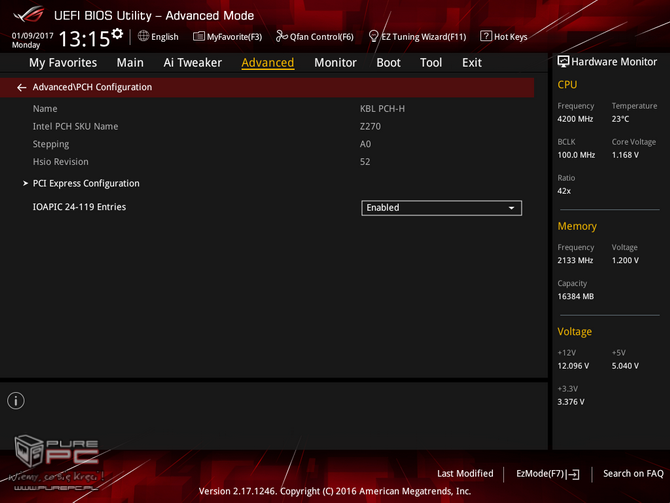Click the 13:15 clock display
The width and height of the screenshot is (670, 503).
(x=84, y=39)
